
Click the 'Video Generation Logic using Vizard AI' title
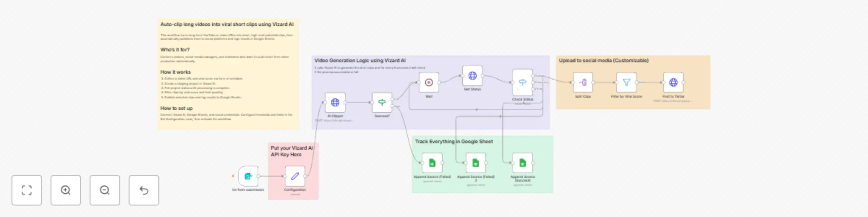click(x=360, y=60)
